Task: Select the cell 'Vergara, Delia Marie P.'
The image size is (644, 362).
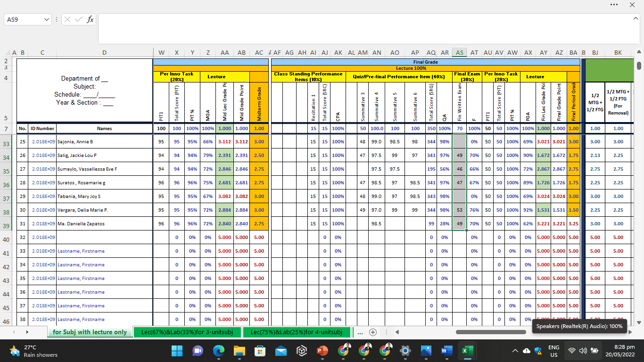Action: pos(104,210)
